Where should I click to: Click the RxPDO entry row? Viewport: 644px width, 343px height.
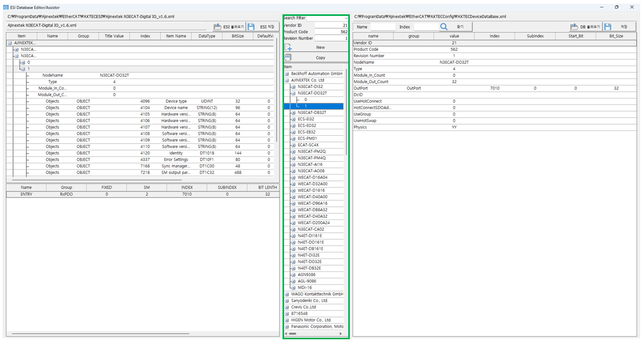143,195
